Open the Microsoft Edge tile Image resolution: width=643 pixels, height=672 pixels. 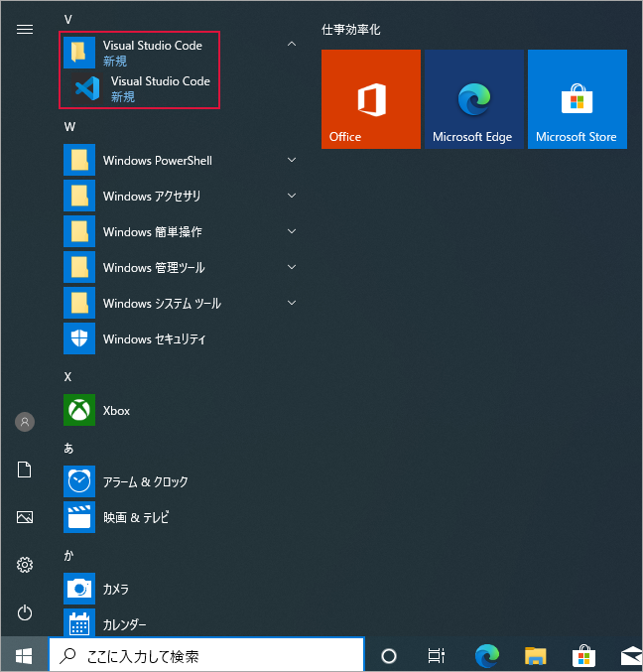point(474,99)
